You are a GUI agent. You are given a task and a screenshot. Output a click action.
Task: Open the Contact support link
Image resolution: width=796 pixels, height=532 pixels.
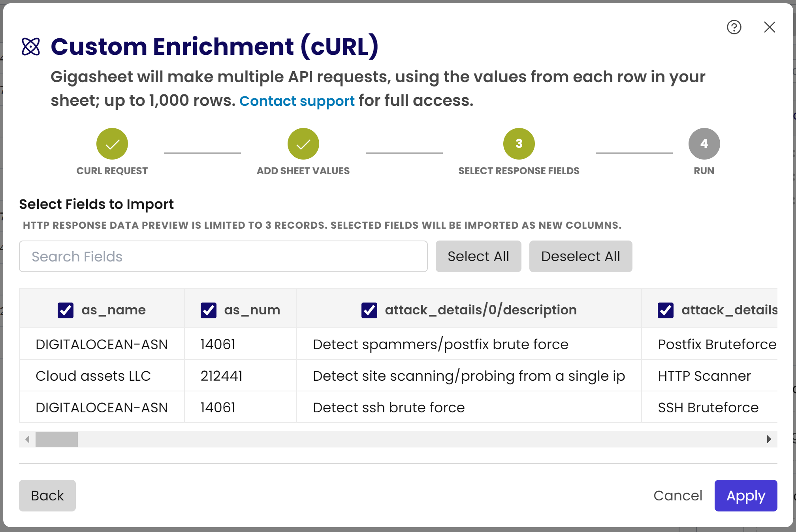297,101
